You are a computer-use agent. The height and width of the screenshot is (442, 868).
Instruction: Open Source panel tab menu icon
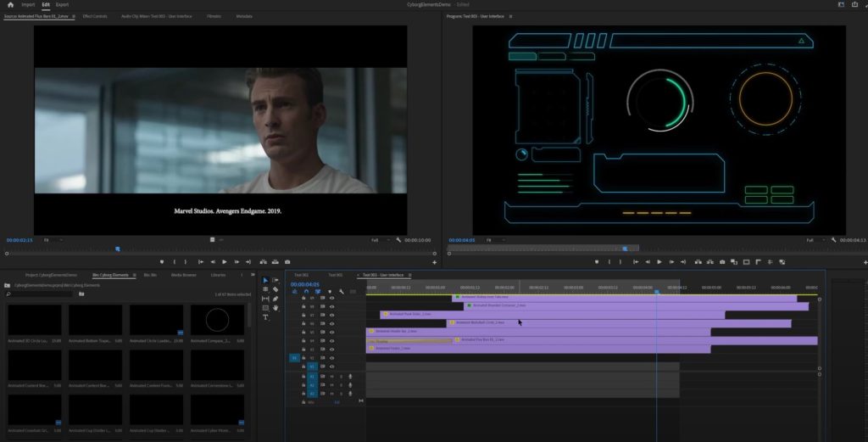click(74, 17)
